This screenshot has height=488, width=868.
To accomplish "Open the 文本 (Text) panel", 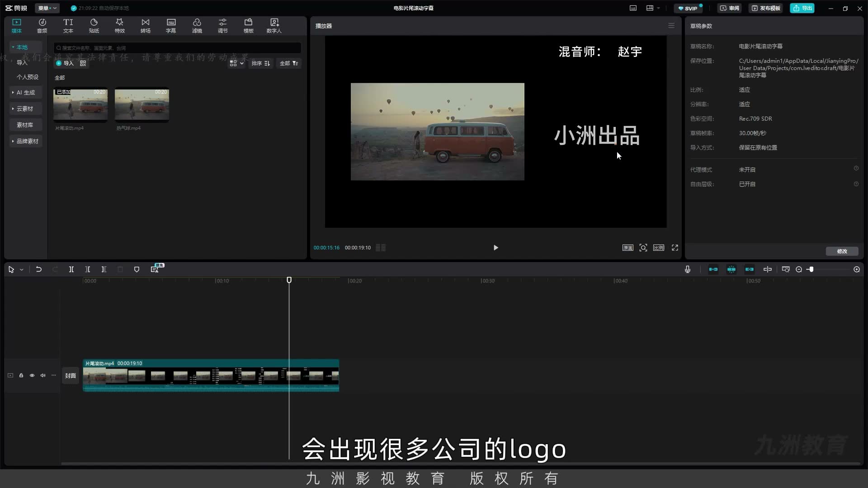I will pyautogui.click(x=68, y=26).
